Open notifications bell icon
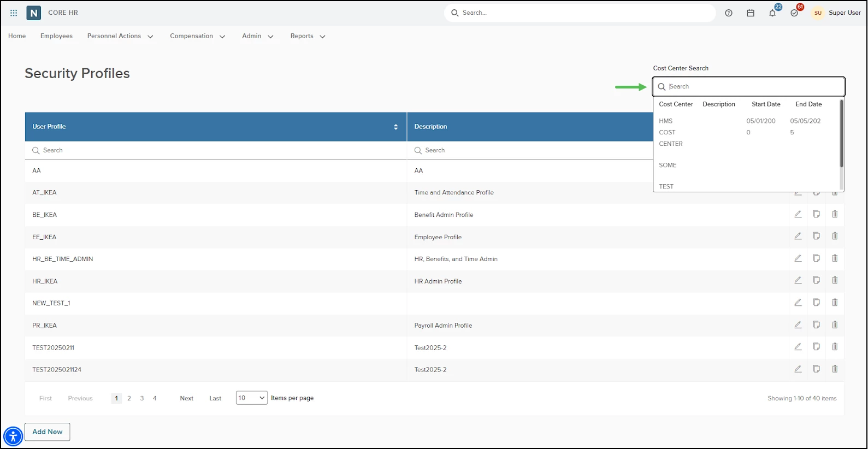 point(772,13)
